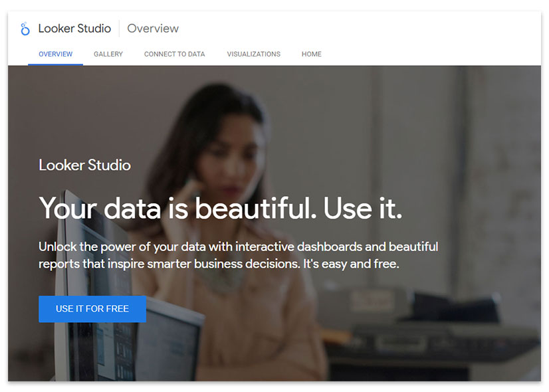Navigate to the HOME tab

pyautogui.click(x=311, y=54)
